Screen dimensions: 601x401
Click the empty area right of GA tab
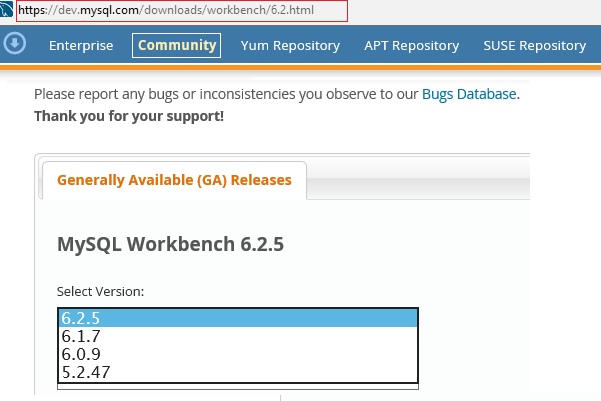tap(420, 180)
